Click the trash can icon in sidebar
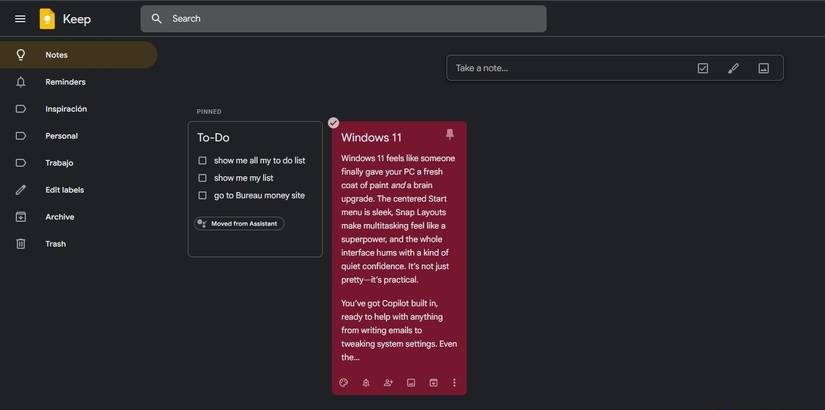 click(x=21, y=244)
